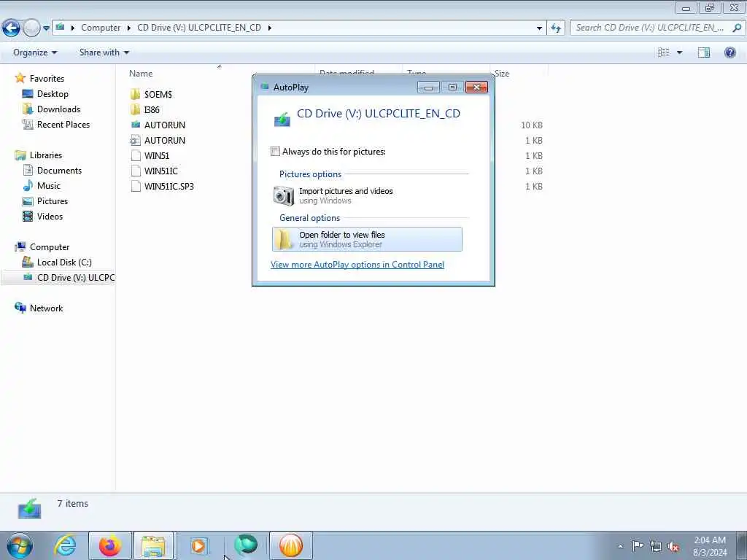
Task: Expand arrow after Computer breadcrumb
Action: click(x=128, y=28)
